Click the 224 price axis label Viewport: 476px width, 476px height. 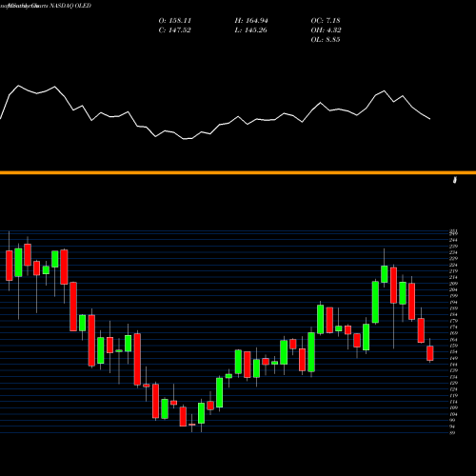(453, 265)
